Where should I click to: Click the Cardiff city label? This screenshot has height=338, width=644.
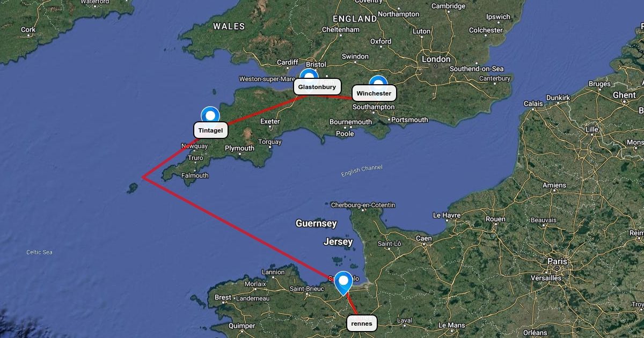pyautogui.click(x=287, y=62)
